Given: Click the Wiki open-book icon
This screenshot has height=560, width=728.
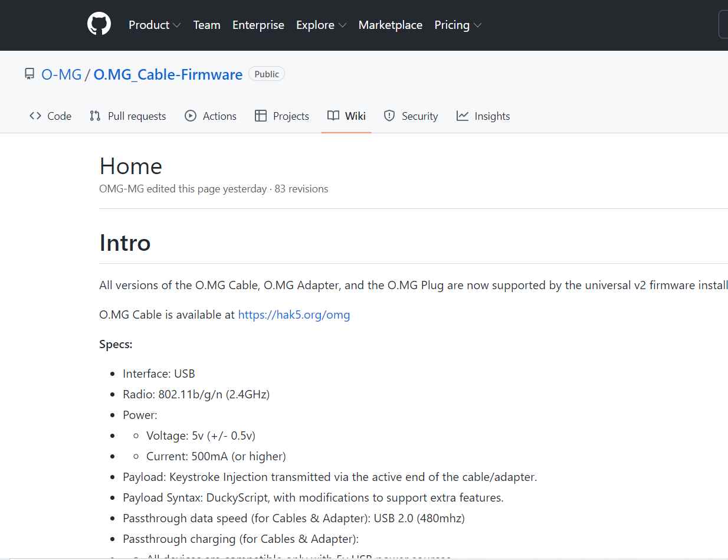Looking at the screenshot, I should point(333,116).
